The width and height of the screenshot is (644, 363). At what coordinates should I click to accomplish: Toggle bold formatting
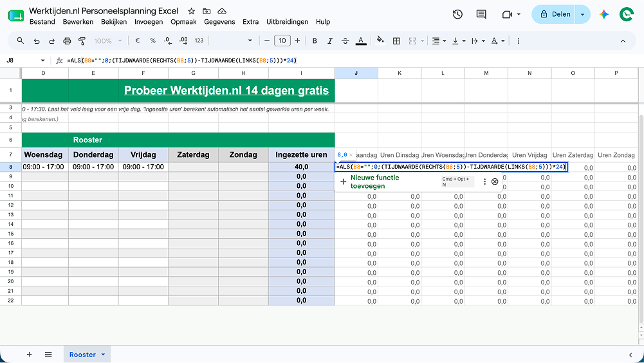point(315,41)
